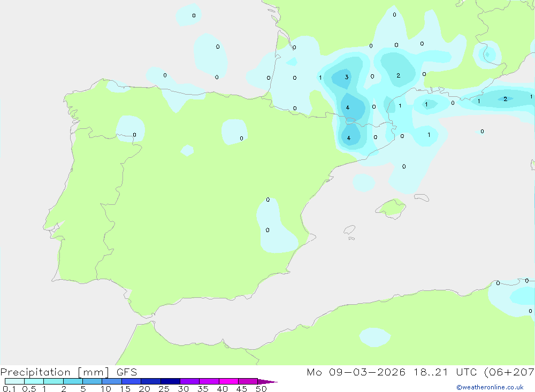The height and width of the screenshot is (392, 535).
Task: Click the '25' legend scale label
Action: point(164,389)
